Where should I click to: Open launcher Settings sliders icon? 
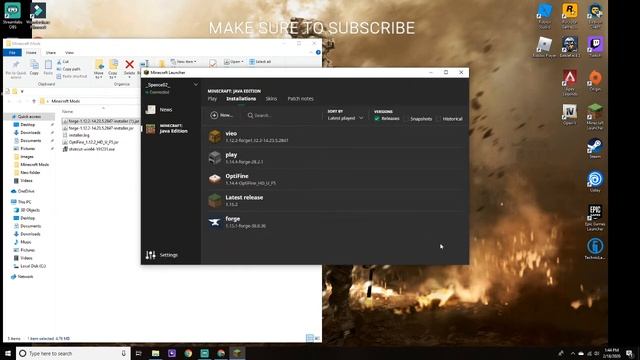tap(151, 255)
